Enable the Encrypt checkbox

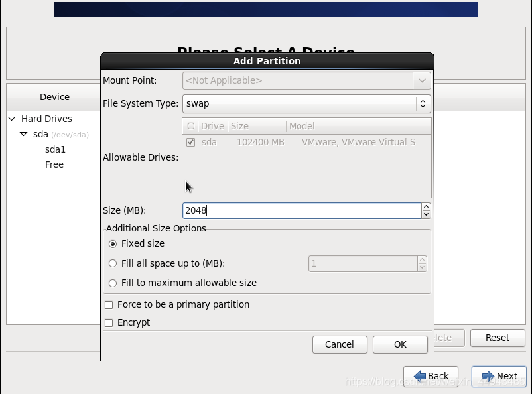tap(109, 323)
